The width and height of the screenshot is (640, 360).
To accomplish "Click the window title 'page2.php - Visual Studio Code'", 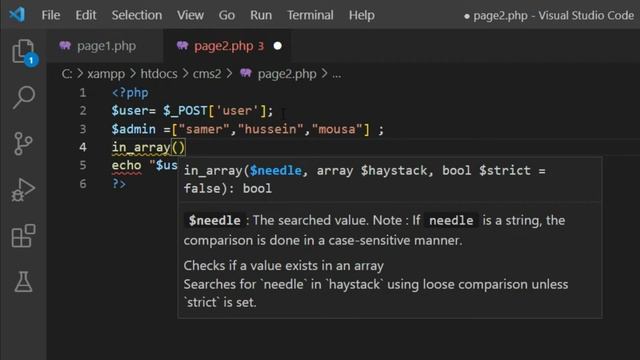I will point(553,16).
